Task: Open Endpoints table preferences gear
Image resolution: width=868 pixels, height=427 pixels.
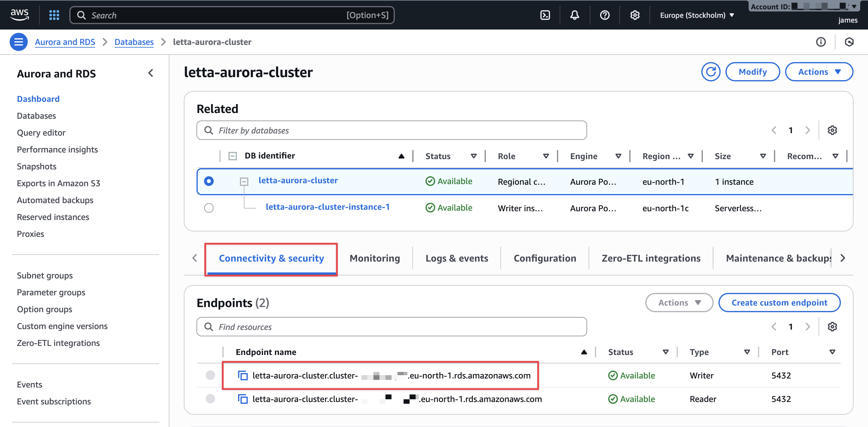Action: click(x=832, y=327)
